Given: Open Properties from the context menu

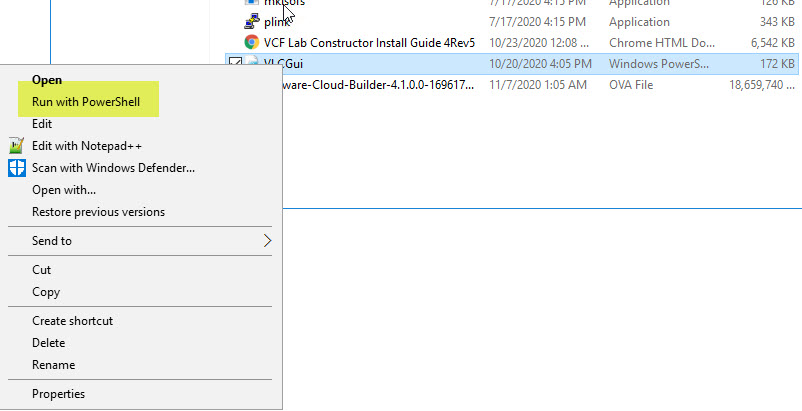Looking at the screenshot, I should coord(58,394).
